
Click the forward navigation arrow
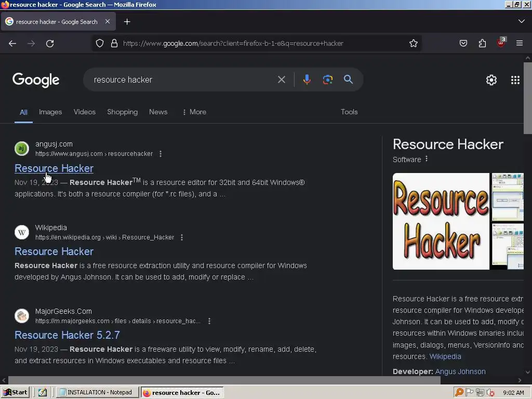(x=31, y=44)
